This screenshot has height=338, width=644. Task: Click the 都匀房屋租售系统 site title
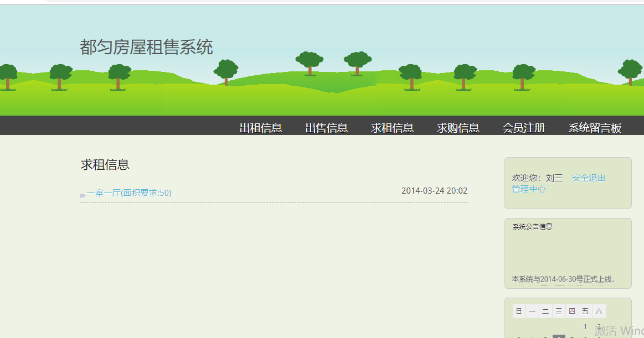tap(146, 47)
